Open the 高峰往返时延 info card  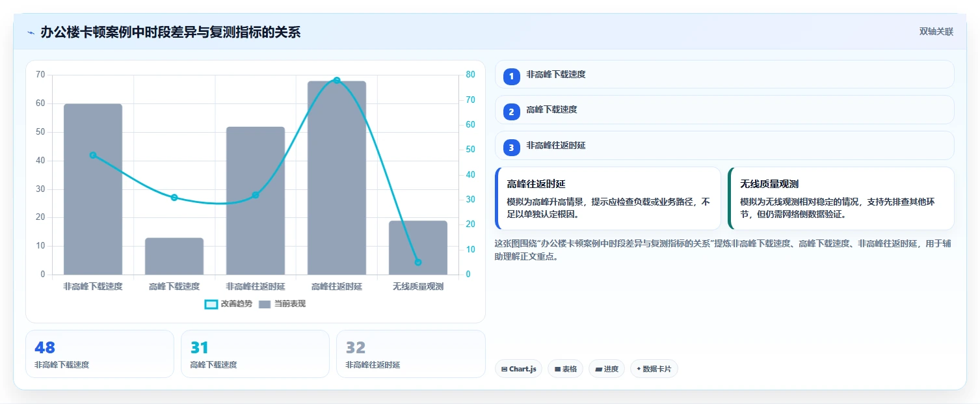608,198
